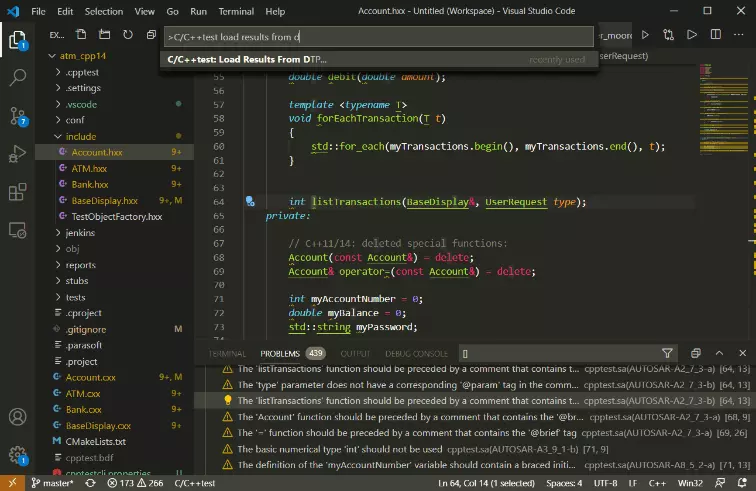
Task: Open the Terminal menu
Action: coord(236,11)
